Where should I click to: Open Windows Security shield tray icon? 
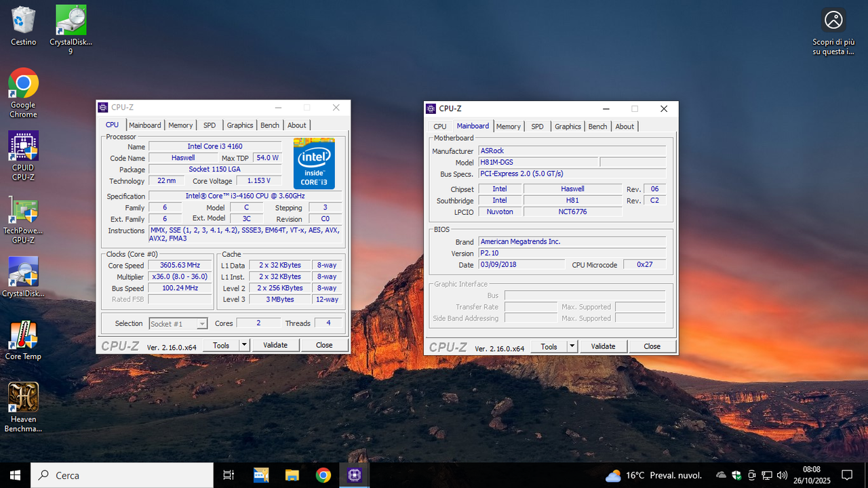coord(736,475)
